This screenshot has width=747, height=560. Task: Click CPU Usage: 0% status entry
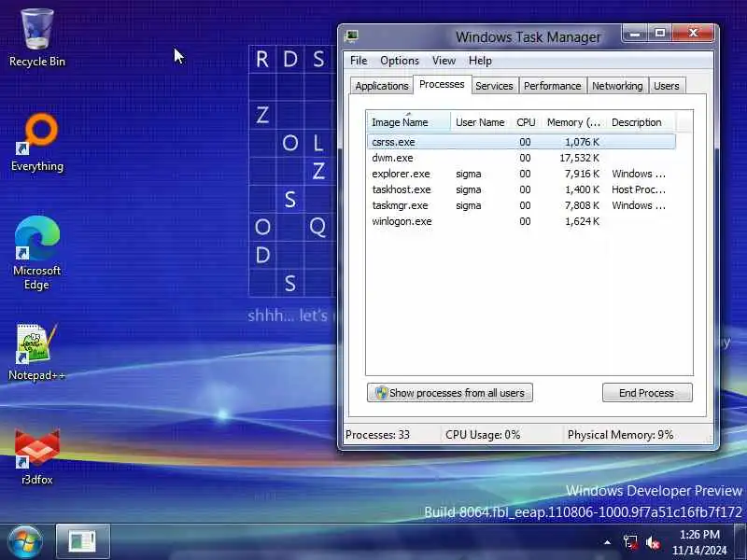tap(483, 435)
